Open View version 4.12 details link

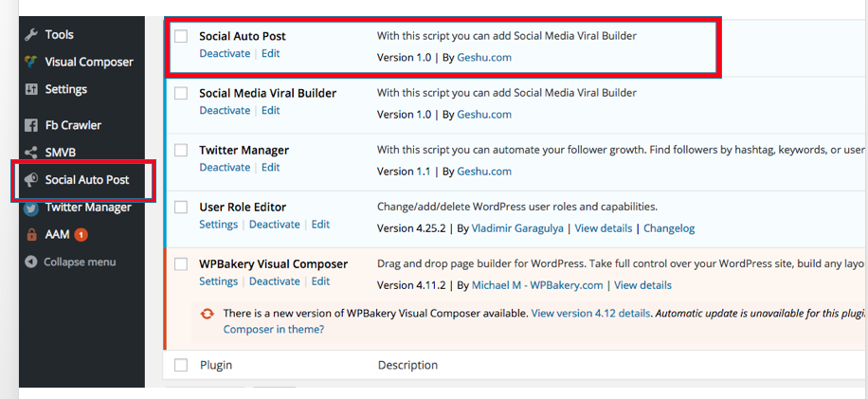pos(590,313)
